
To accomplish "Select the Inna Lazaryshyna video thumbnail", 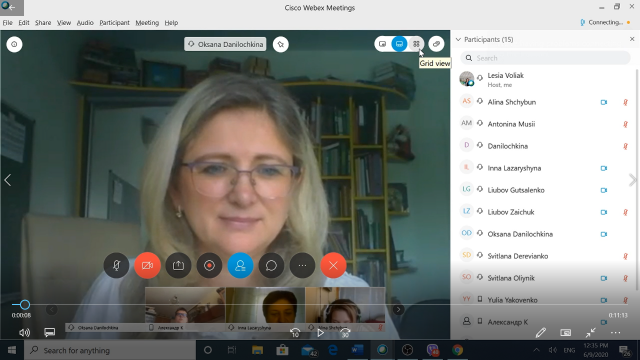I will 265,309.
